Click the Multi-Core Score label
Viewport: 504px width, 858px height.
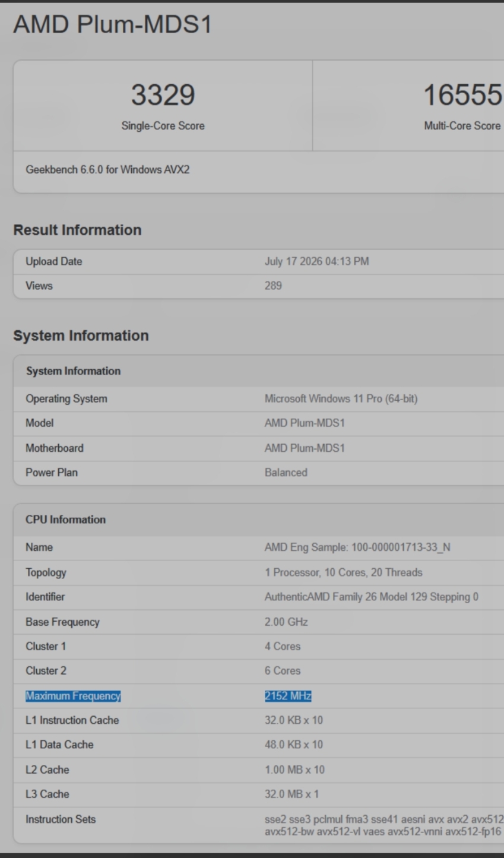click(462, 126)
